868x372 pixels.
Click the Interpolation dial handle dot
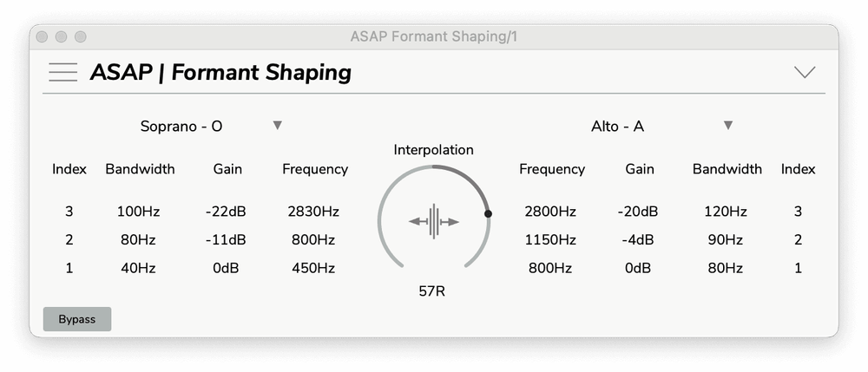pos(488,213)
